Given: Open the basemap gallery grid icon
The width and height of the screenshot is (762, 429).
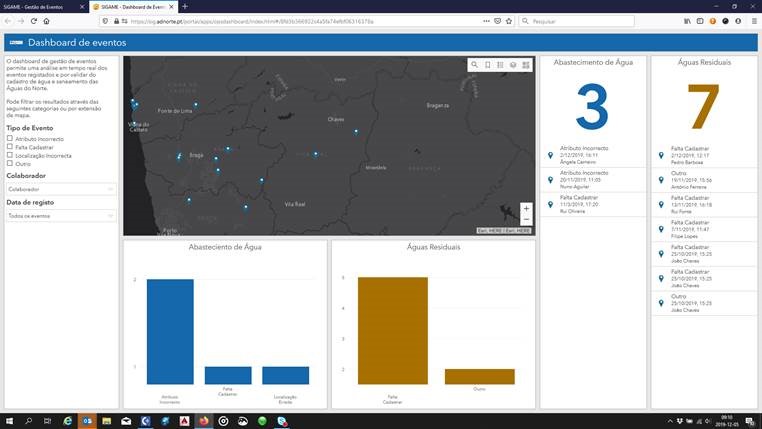Looking at the screenshot, I should 526,65.
